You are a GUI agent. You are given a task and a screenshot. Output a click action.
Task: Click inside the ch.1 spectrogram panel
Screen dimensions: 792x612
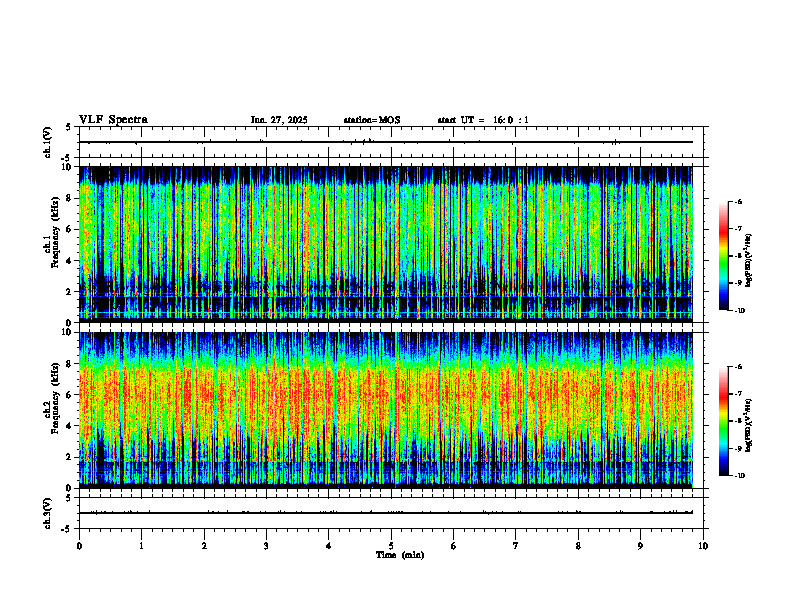pos(386,244)
